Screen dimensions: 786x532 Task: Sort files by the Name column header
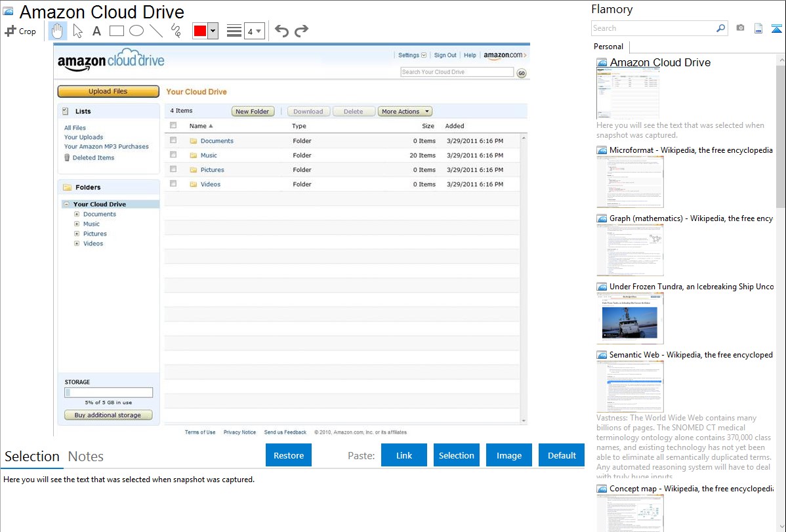pos(201,126)
